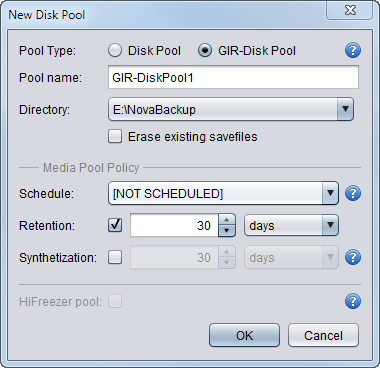380x368 pixels.
Task: Select the GIR-Disk Pool radio button
Action: (x=205, y=51)
